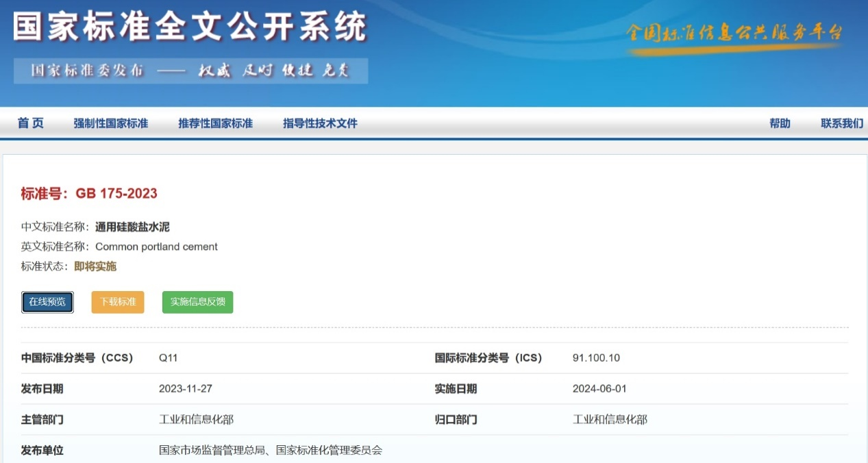Screen dimensions: 868x463
Task: Click the 发布日期 value 2023-11-27
Action: 186,388
